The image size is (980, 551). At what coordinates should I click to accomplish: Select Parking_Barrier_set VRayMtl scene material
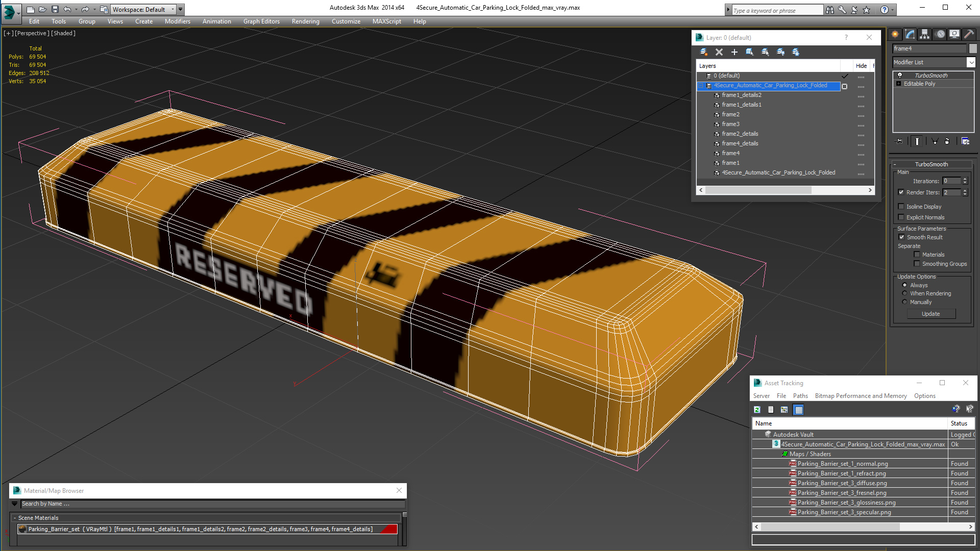(207, 529)
